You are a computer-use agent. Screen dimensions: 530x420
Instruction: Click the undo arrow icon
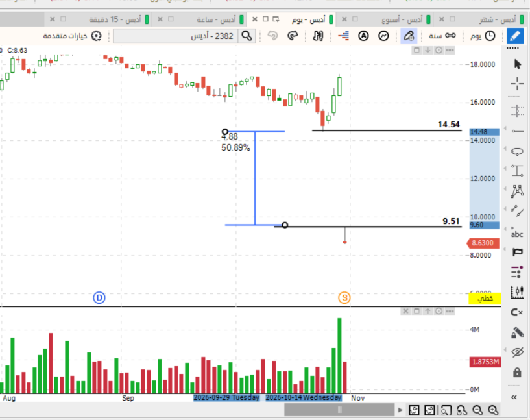(x=272, y=36)
